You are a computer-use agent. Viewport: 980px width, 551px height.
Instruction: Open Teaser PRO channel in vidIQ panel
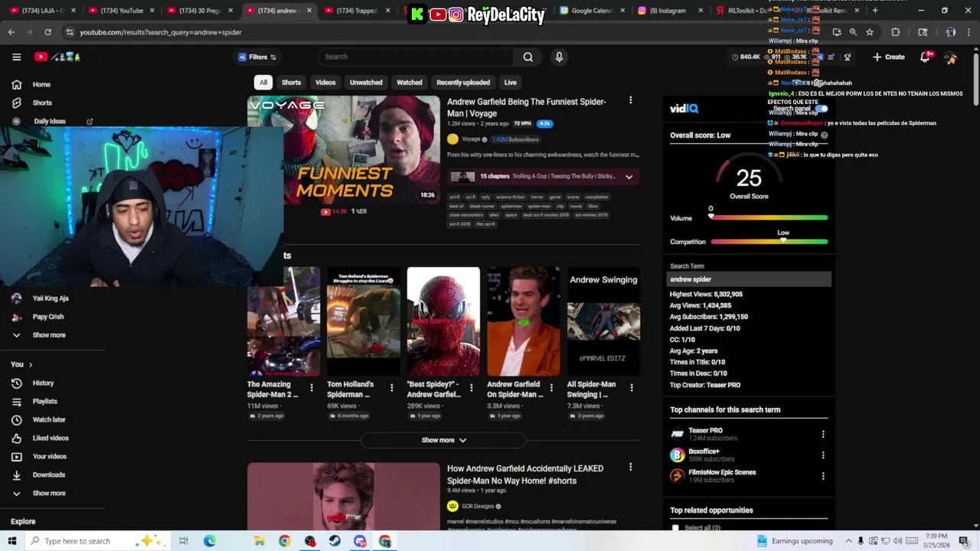tap(705, 431)
